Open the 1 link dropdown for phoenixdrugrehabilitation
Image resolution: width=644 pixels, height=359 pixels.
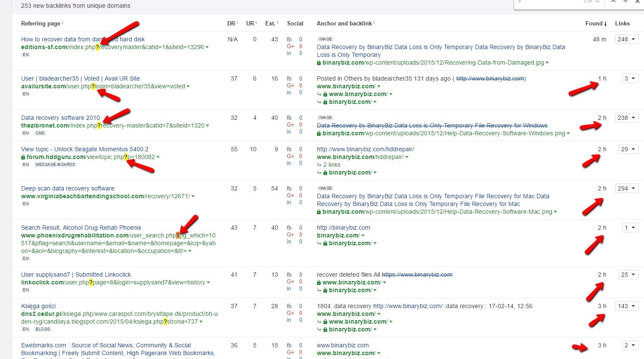tap(630, 228)
